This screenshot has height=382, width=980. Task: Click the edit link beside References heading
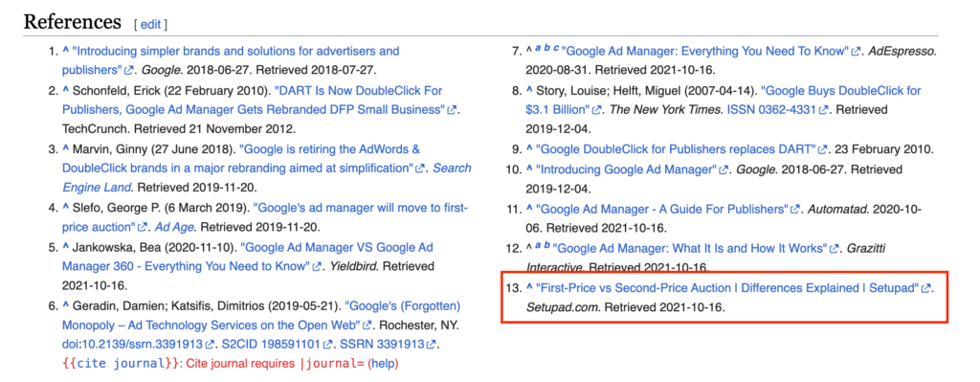click(x=150, y=24)
